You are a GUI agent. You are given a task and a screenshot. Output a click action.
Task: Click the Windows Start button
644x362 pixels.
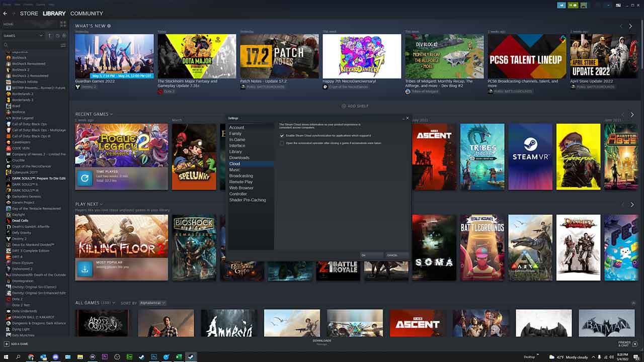[6, 357]
